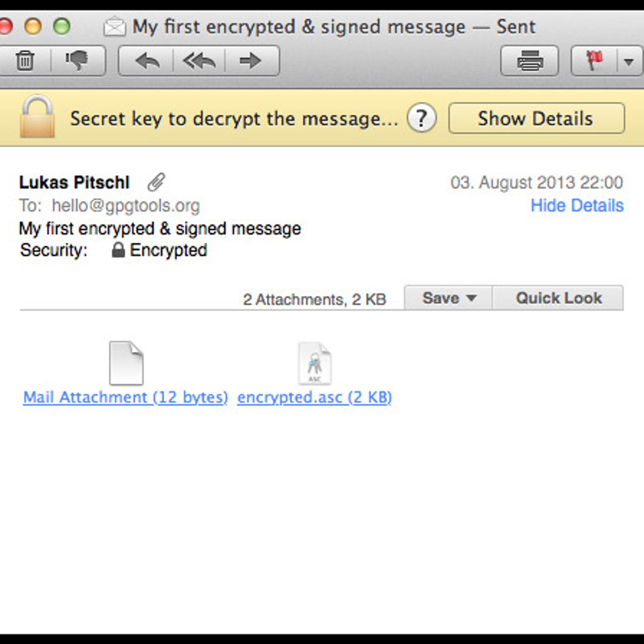The image size is (644, 644).
Task: Reply all using the double arrow icon
Action: [199, 61]
